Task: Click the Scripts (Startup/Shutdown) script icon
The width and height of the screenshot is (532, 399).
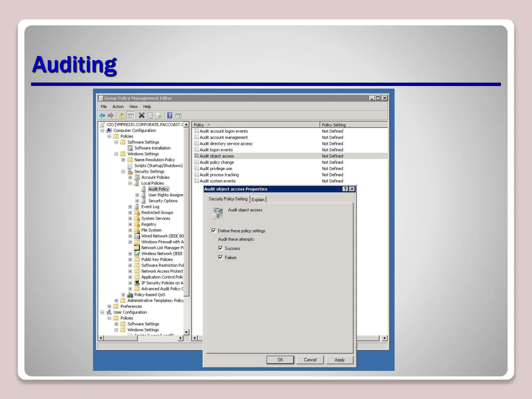Action: [130, 166]
